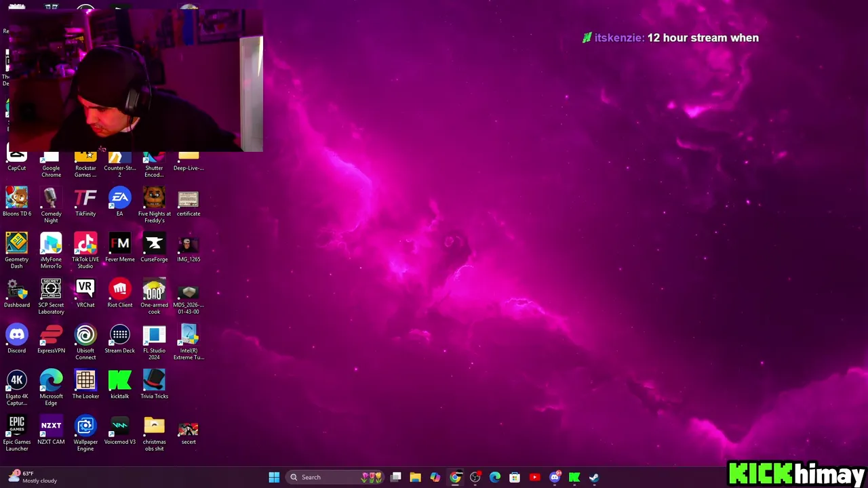Screen dimensions: 868x488
Task: Open YouTube app from taskbar
Action: 534,477
